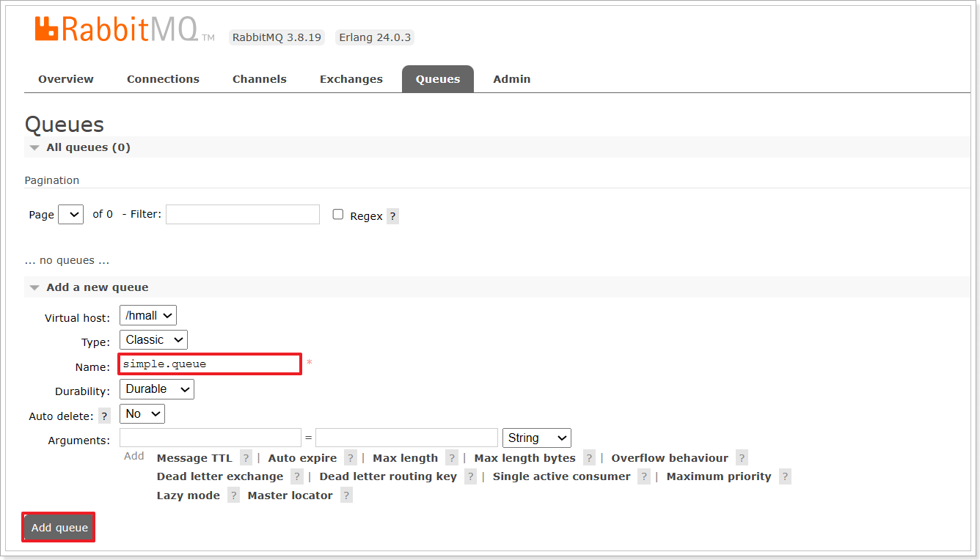Open help icon next to Single active consumer
This screenshot has width=980, height=560.
644,476
